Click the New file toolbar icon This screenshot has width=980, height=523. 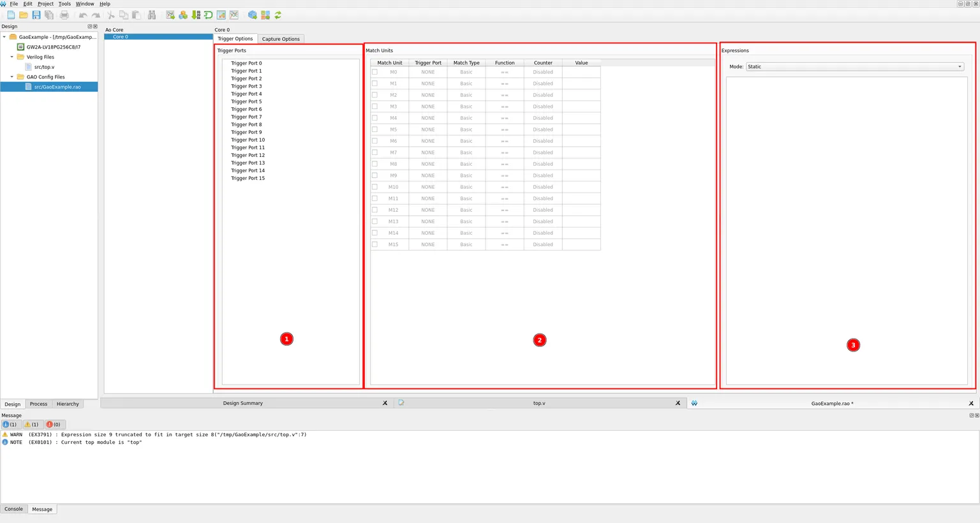pos(11,15)
